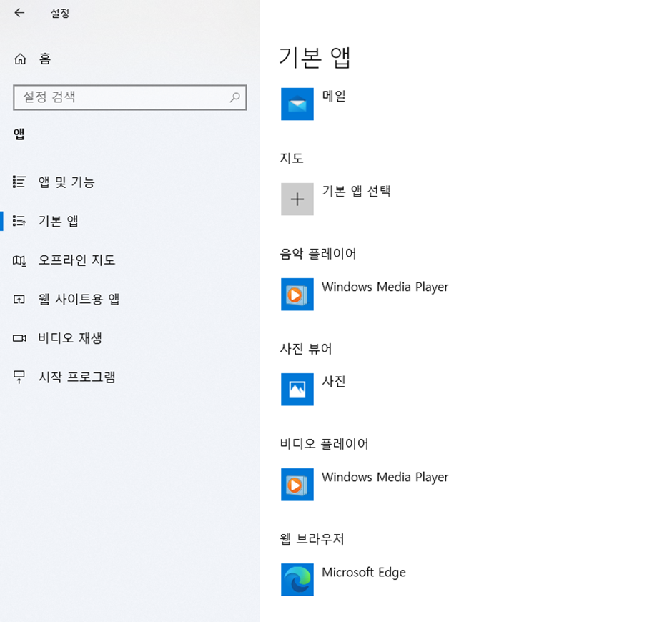Click the 설정 window title text
This screenshot has width=672, height=622.
tap(60, 14)
